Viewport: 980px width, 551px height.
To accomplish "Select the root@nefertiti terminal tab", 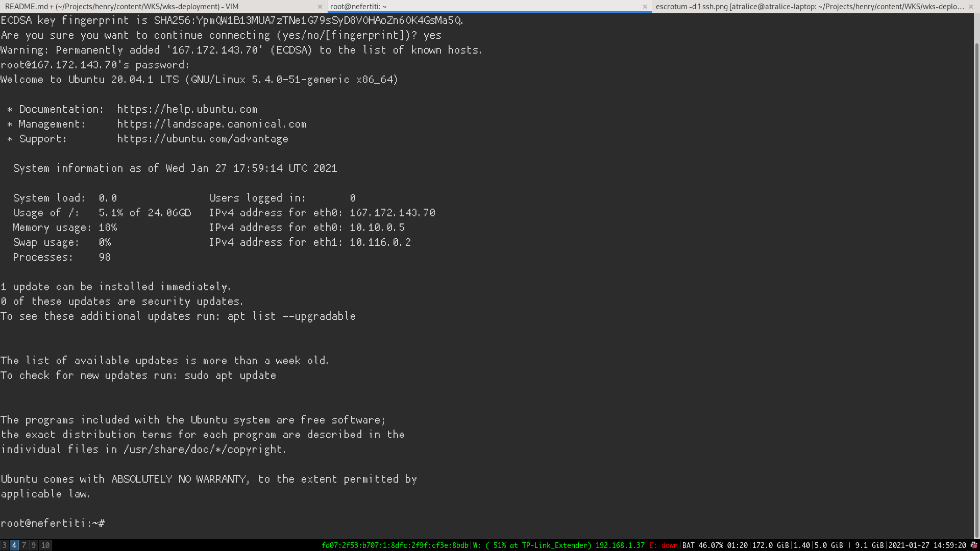I will pos(357,7).
